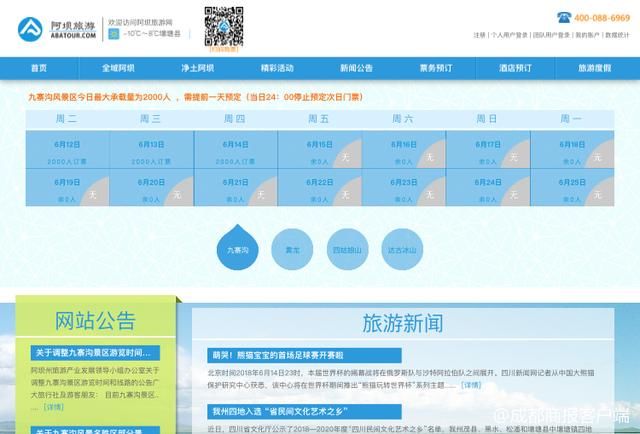This screenshot has width=640, height=434.
Task: Select the 6月22日 calendar cell
Action: pyautogui.click(x=320, y=187)
